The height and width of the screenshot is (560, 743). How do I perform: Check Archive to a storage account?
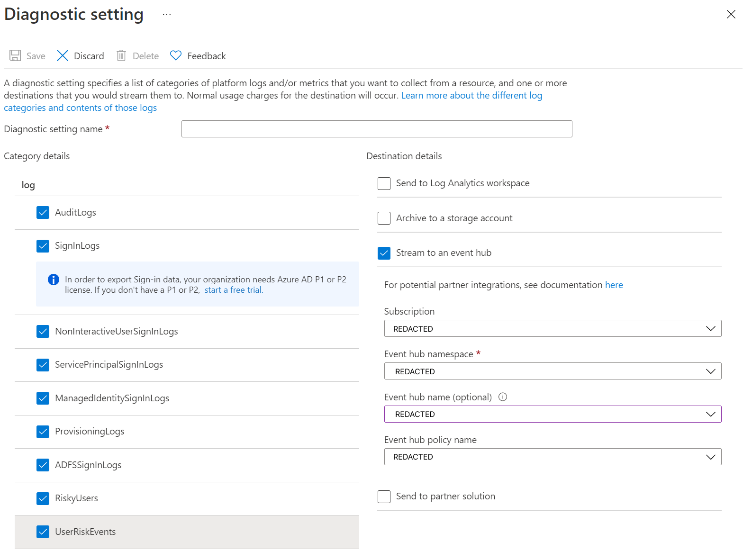coord(384,218)
